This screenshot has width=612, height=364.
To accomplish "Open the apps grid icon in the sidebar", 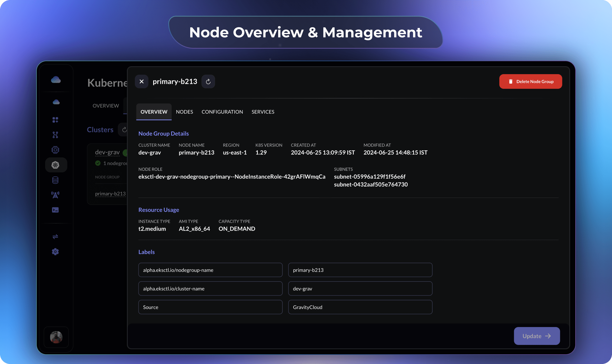I will (55, 119).
